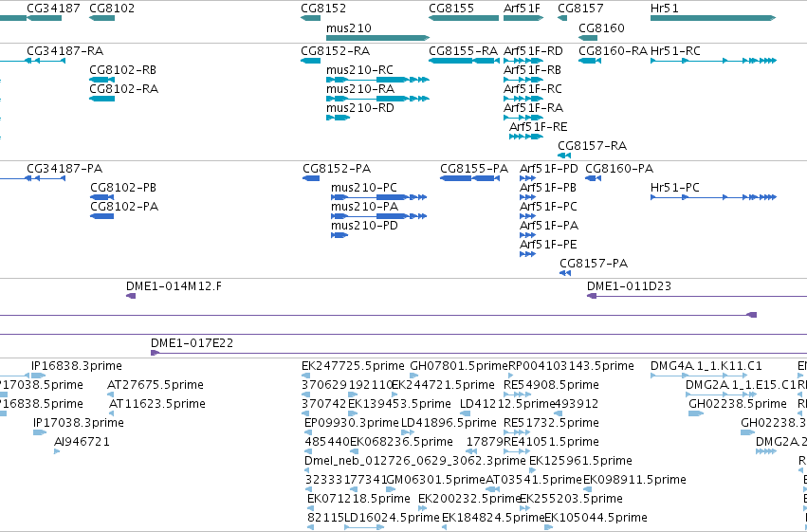Open the Arf51F gene label
The height and width of the screenshot is (532, 807).
522,9
